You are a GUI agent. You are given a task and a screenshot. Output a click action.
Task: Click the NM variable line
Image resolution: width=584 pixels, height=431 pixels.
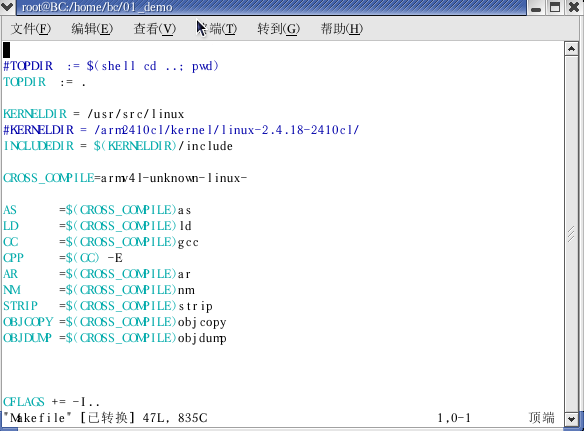coord(99,290)
